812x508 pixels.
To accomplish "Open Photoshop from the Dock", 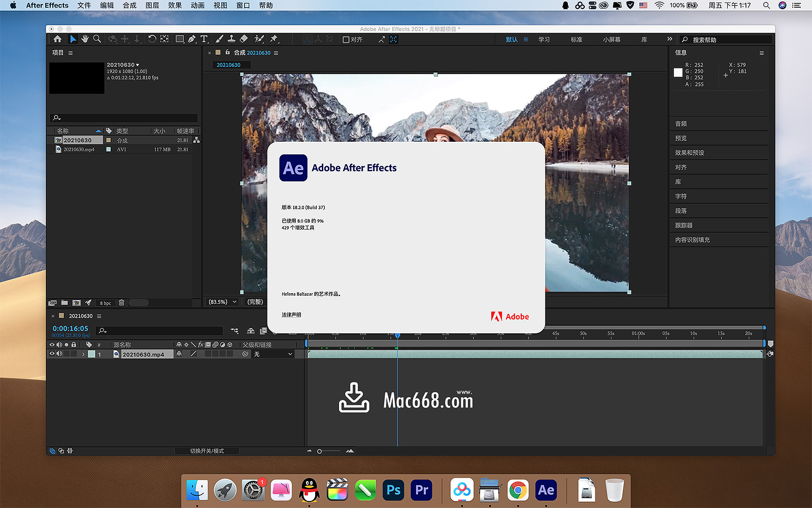I will point(394,490).
